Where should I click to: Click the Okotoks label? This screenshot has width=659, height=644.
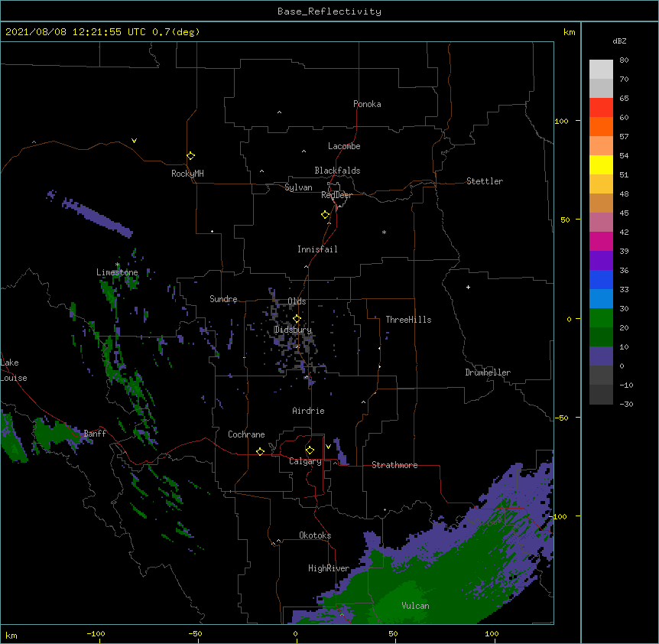click(315, 535)
